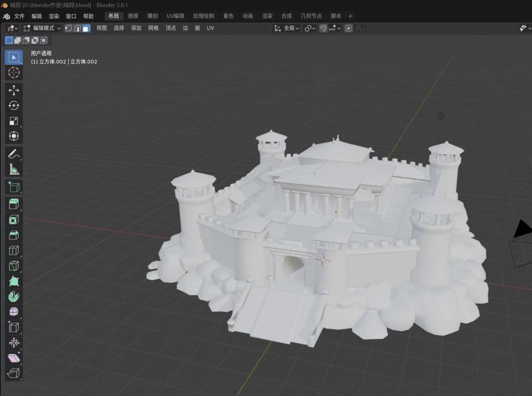
Task: Select the Inset Faces tool
Action: click(14, 220)
